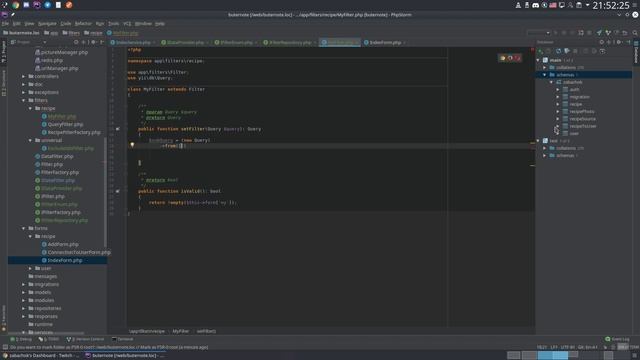Click the VCS update project icon
This screenshot has width=640, height=360.
click(x=599, y=33)
